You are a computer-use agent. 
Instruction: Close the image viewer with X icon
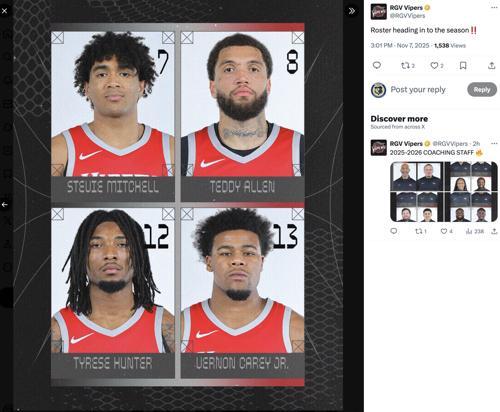(4, 11)
